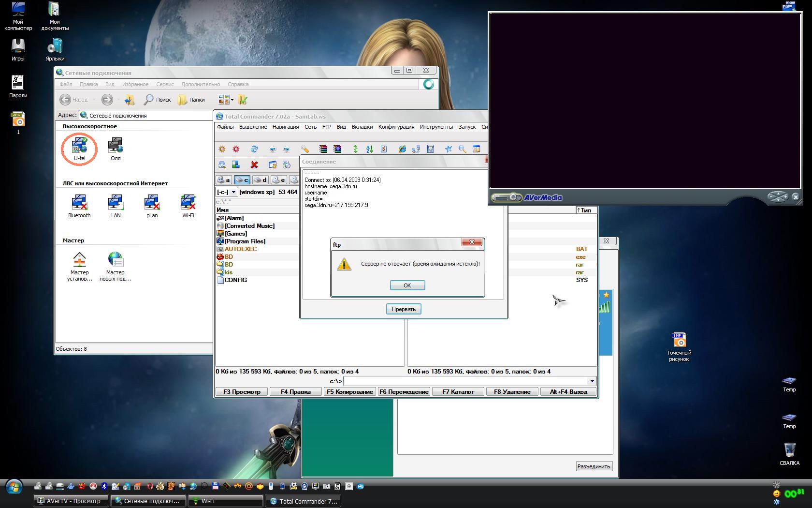
Task: Click the forward arrow icon in Total Commander toolbar
Action: (x=286, y=149)
